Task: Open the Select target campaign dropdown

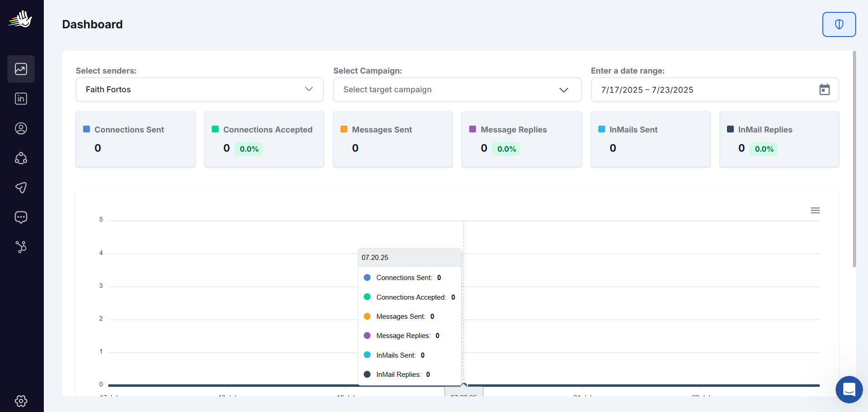Action: 457,90
